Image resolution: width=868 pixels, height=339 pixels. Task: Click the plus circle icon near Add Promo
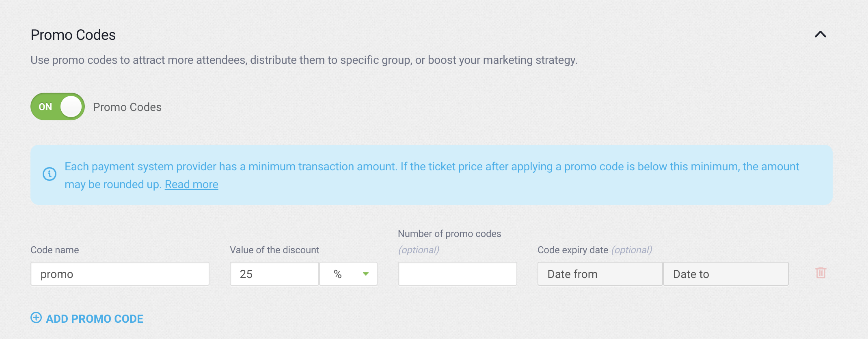point(36,318)
